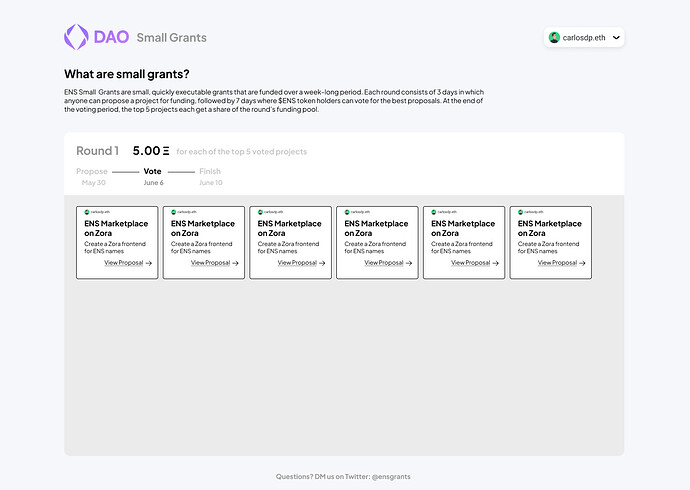
Task: Click the May 30 date label
Action: coord(93,183)
